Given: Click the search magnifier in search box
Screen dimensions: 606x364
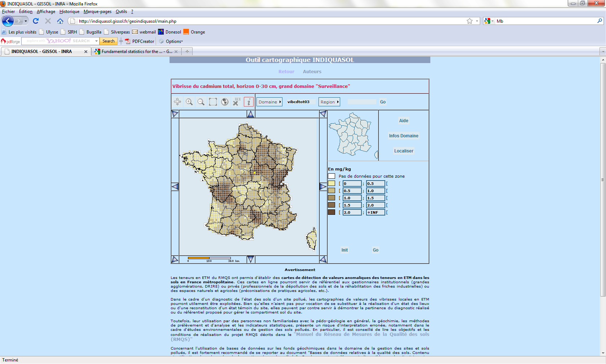Looking at the screenshot, I should click(600, 21).
